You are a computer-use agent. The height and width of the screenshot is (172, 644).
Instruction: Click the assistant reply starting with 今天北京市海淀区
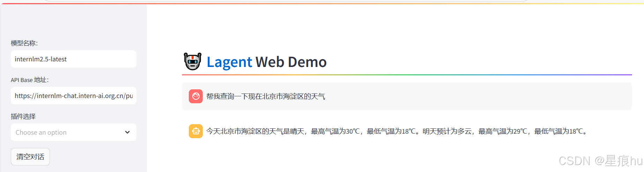[x=397, y=131]
